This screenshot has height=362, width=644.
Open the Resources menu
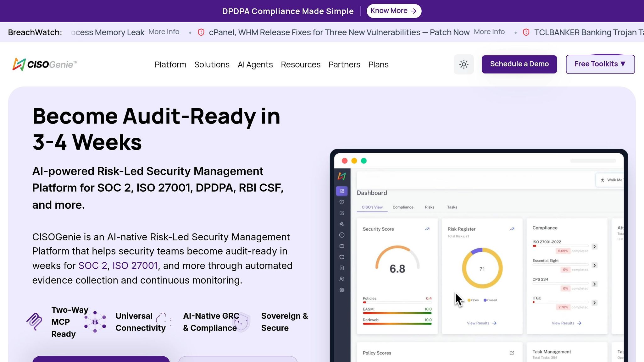pos(301,65)
